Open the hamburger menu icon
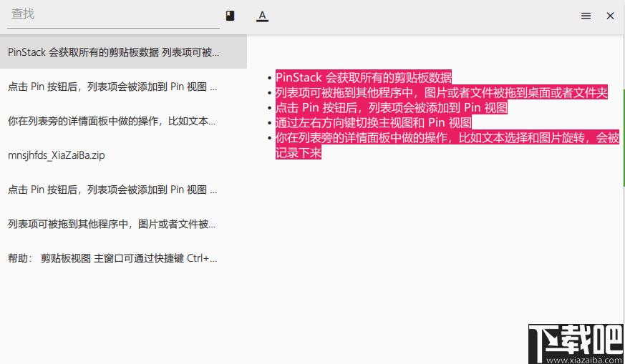625x364 pixels. tap(586, 16)
